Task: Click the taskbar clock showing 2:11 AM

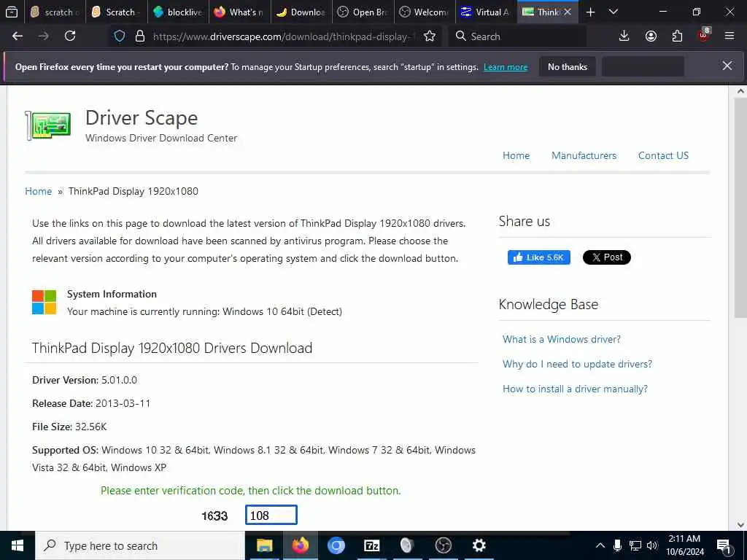Action: pyautogui.click(x=684, y=545)
